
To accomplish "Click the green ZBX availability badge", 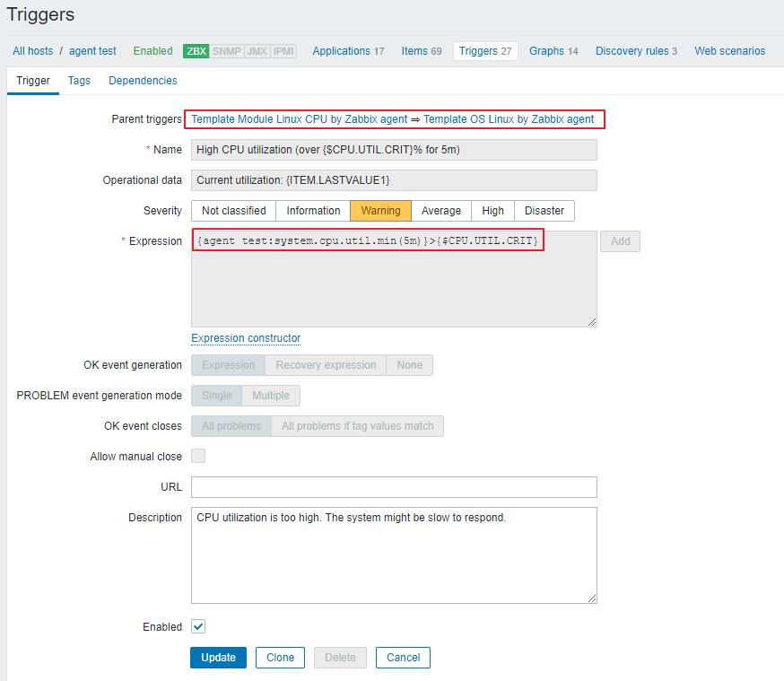I will [x=196, y=51].
